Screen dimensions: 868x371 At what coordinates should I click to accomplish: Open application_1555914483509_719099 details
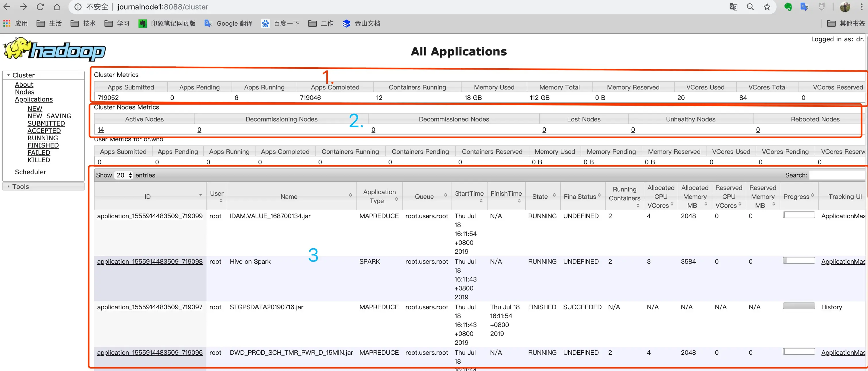(x=150, y=216)
